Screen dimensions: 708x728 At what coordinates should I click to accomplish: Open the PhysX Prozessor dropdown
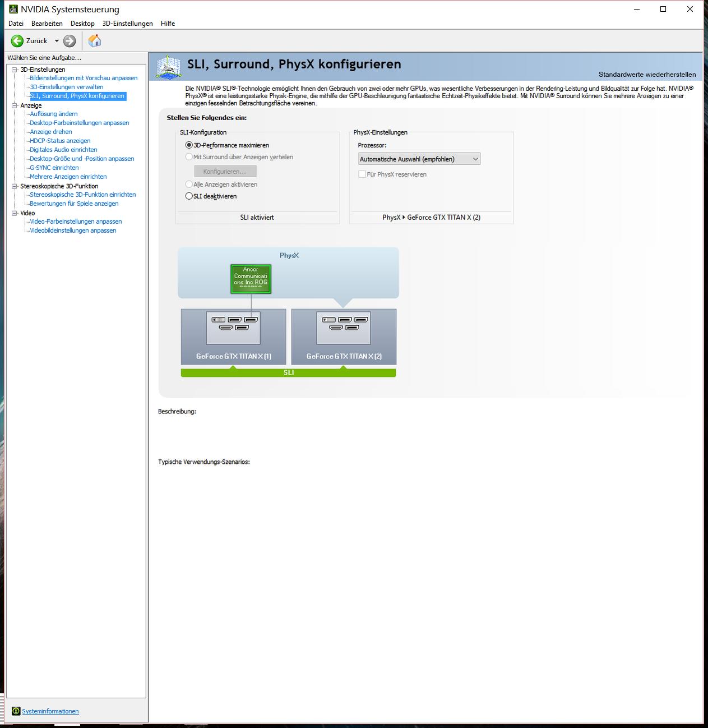pyautogui.click(x=419, y=159)
